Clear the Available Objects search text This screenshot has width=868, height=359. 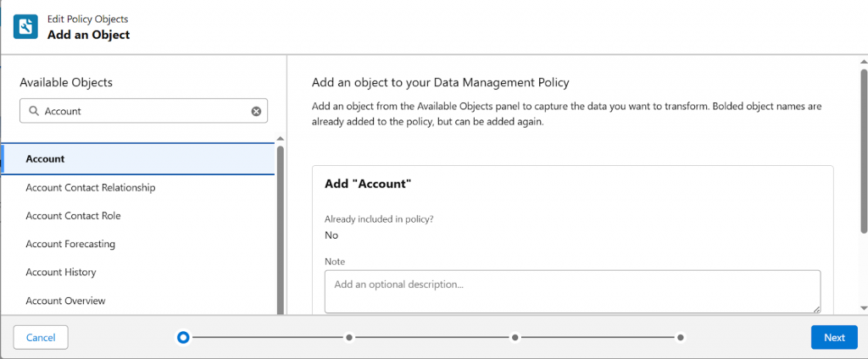tap(256, 111)
